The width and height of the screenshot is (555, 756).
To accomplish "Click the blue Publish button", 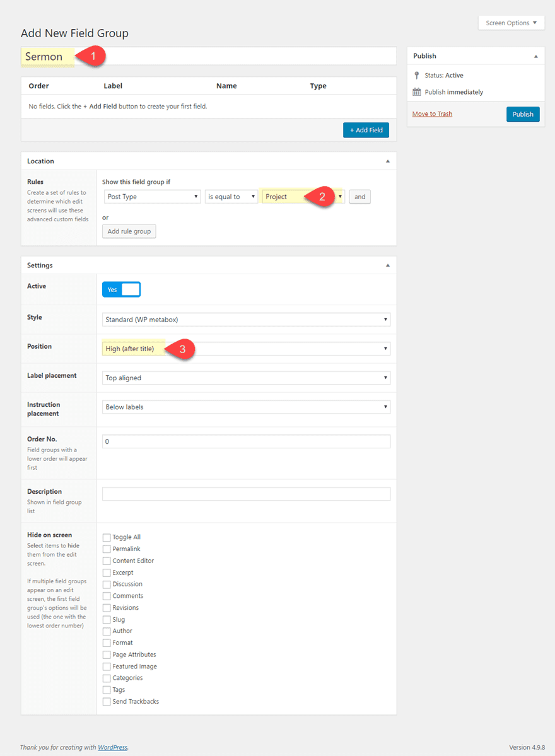I will coord(523,114).
